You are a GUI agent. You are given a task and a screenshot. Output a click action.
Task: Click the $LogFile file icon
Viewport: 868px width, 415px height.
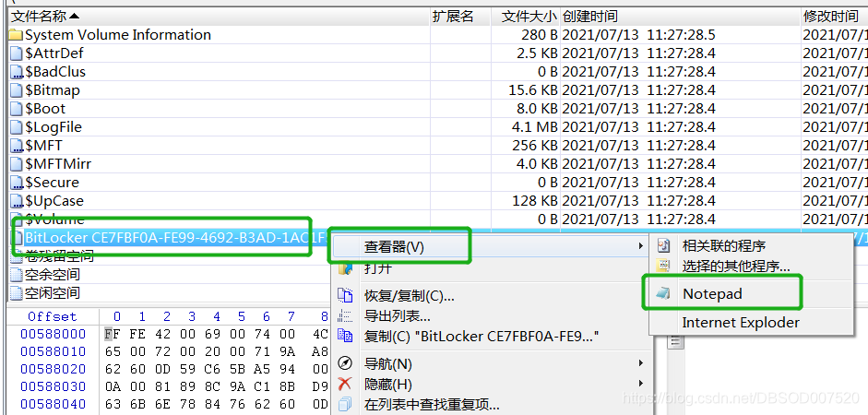18,127
